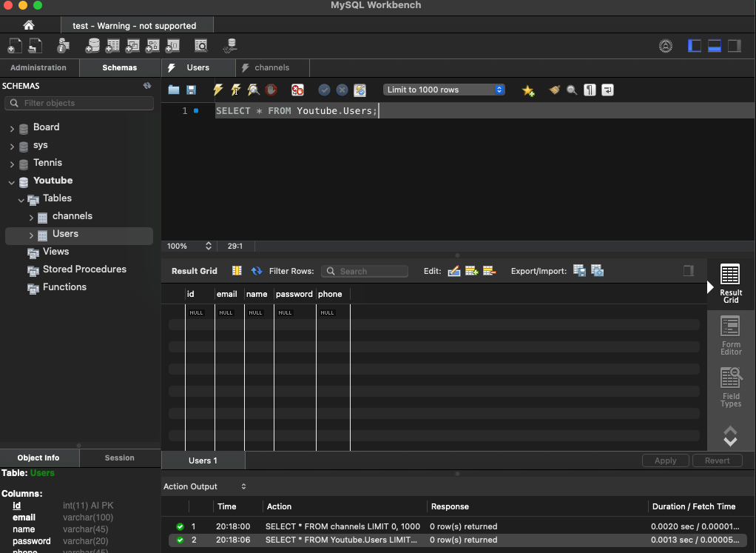Switch to Administration tab

(x=38, y=67)
